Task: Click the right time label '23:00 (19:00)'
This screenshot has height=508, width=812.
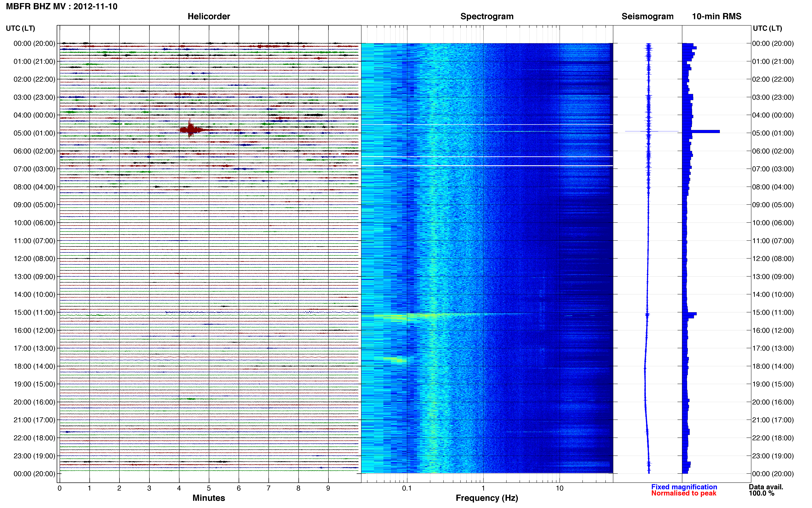Action: [x=773, y=456]
